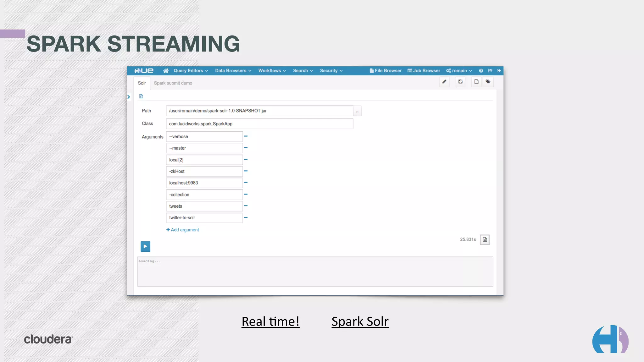Click the help question mark icon
644x362 pixels.
click(x=481, y=71)
